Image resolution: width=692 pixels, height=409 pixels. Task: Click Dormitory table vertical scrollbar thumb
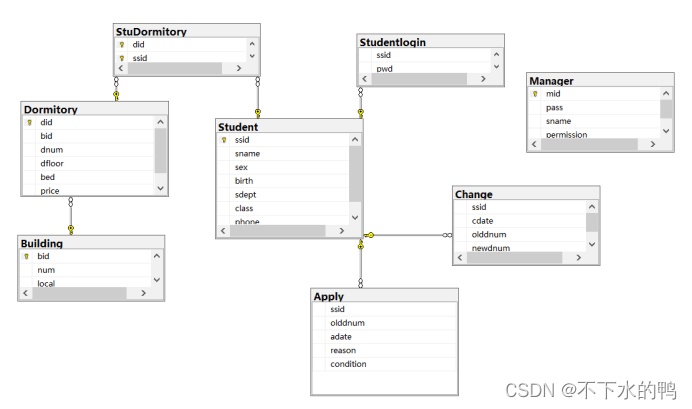(x=161, y=150)
